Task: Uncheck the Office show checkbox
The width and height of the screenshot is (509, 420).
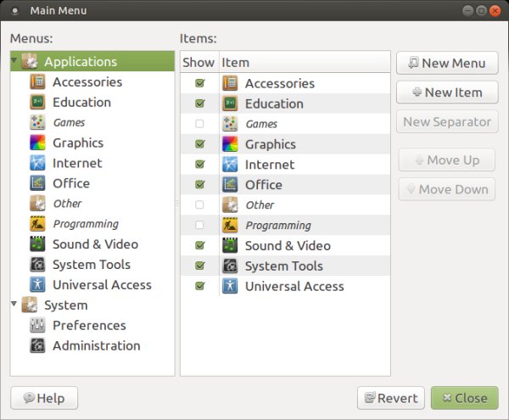Action: pos(199,185)
